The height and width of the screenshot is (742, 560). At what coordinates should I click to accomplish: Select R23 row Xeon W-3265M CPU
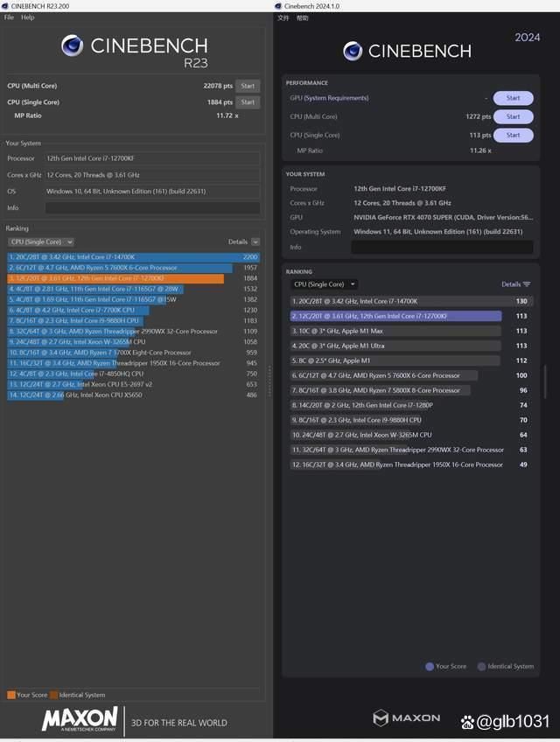134,341
